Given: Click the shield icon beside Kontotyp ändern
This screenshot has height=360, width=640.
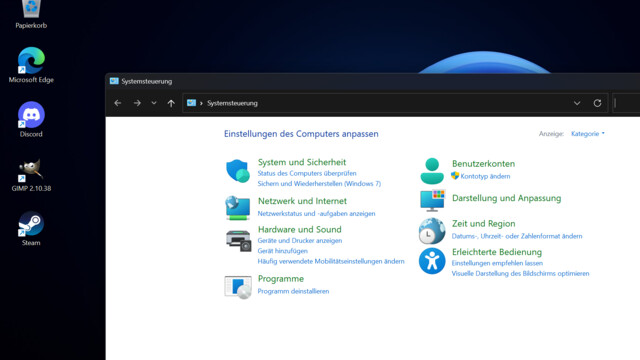Looking at the screenshot, I should pos(455,176).
